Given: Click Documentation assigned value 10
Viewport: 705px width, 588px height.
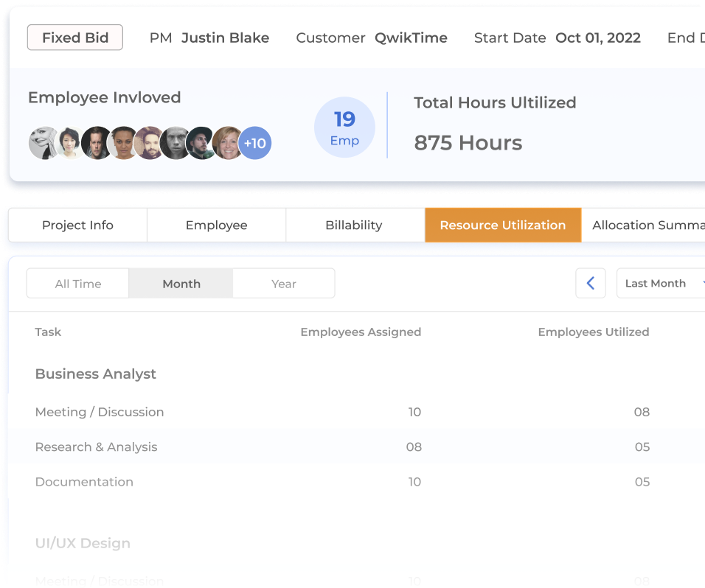Looking at the screenshot, I should [x=414, y=482].
